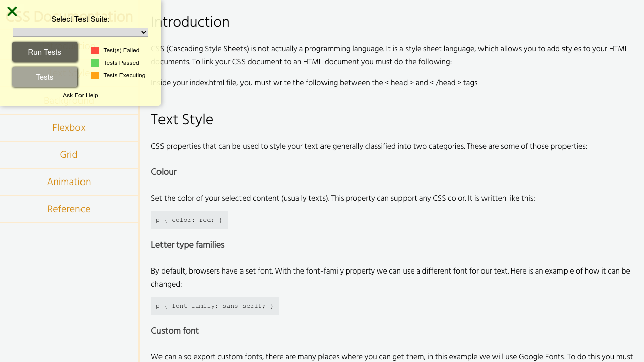Click the 'Test(s) Failed' legend label
The image size is (644, 362).
pos(121,50)
